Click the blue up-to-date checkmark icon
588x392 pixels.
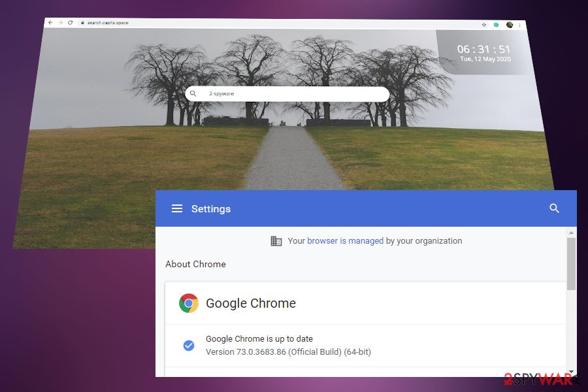pos(189,346)
